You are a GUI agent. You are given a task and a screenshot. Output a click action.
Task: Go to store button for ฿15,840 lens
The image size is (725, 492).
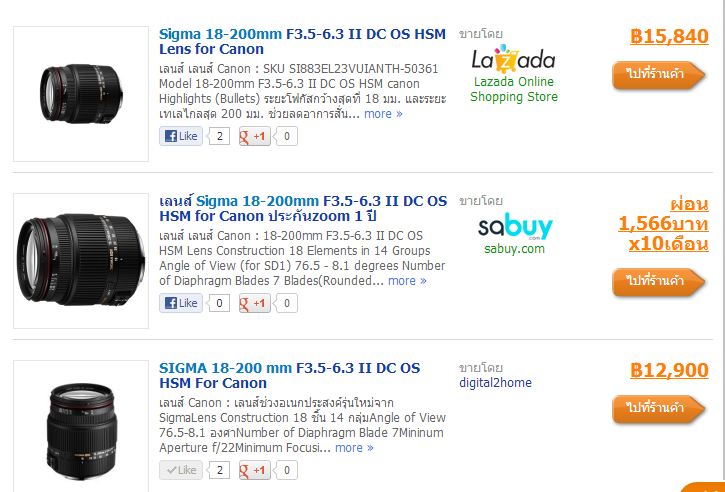(x=658, y=75)
